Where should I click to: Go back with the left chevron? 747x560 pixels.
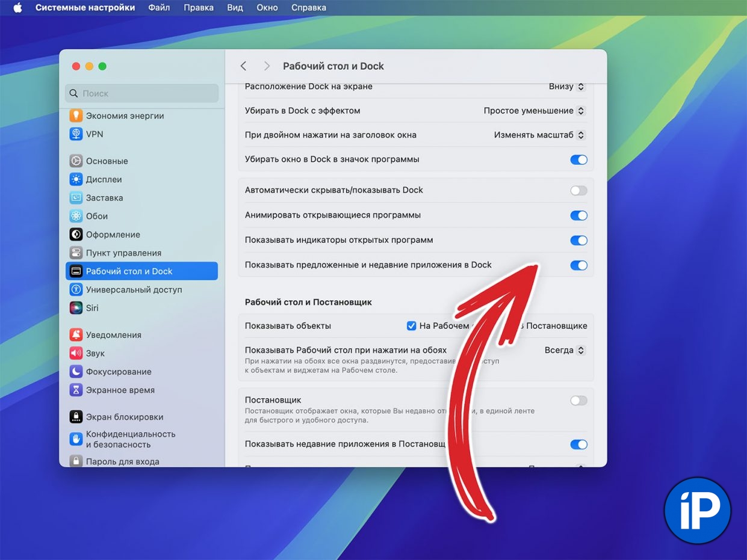point(243,66)
